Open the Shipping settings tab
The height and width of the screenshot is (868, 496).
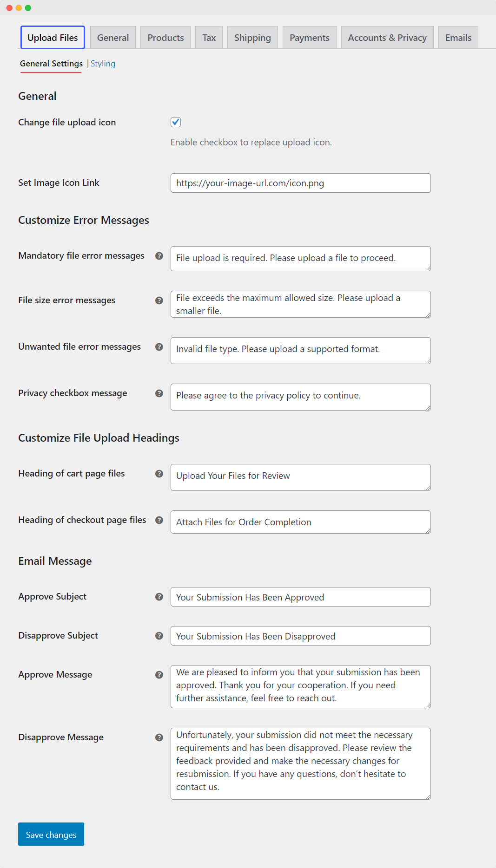click(252, 37)
